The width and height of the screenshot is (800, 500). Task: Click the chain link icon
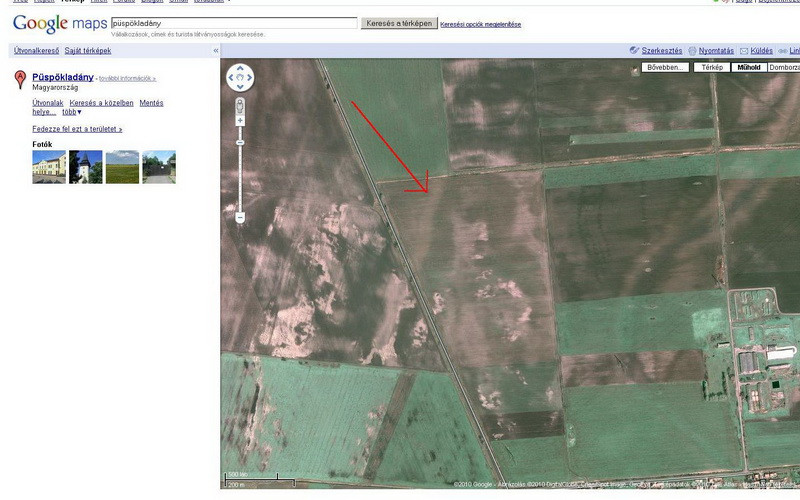click(x=783, y=51)
